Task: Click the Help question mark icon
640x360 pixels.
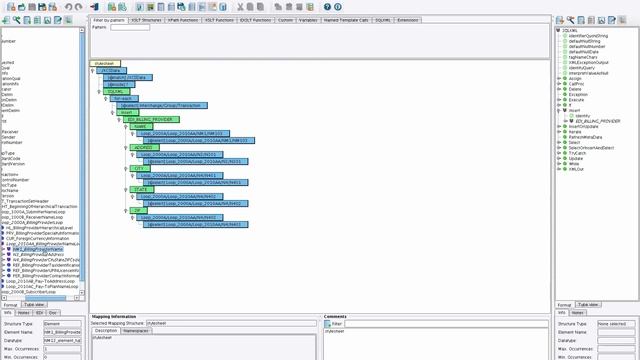Action: pyautogui.click(x=327, y=7)
